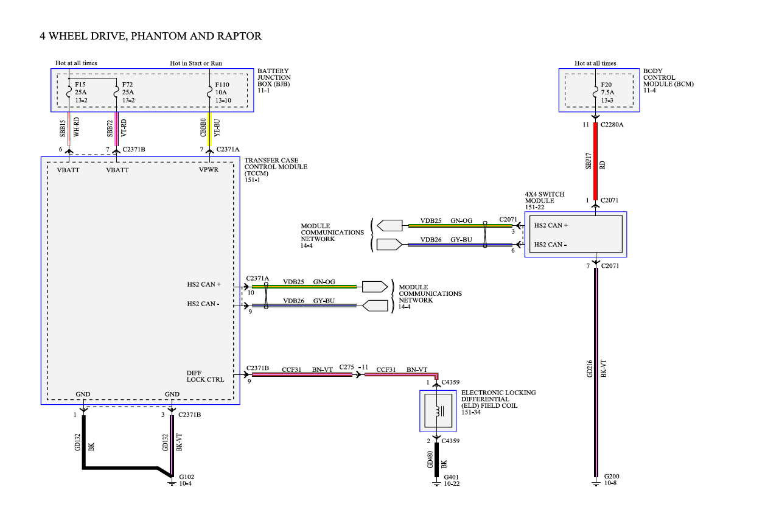Open reference 11-4 under Body Control Module
Viewport: 765px width, 532px height.
[649, 90]
